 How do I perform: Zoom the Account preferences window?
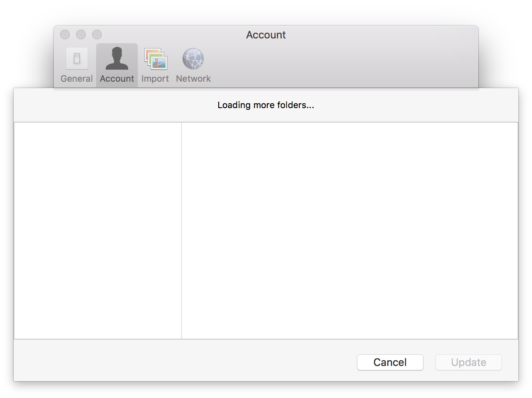pos(97,34)
